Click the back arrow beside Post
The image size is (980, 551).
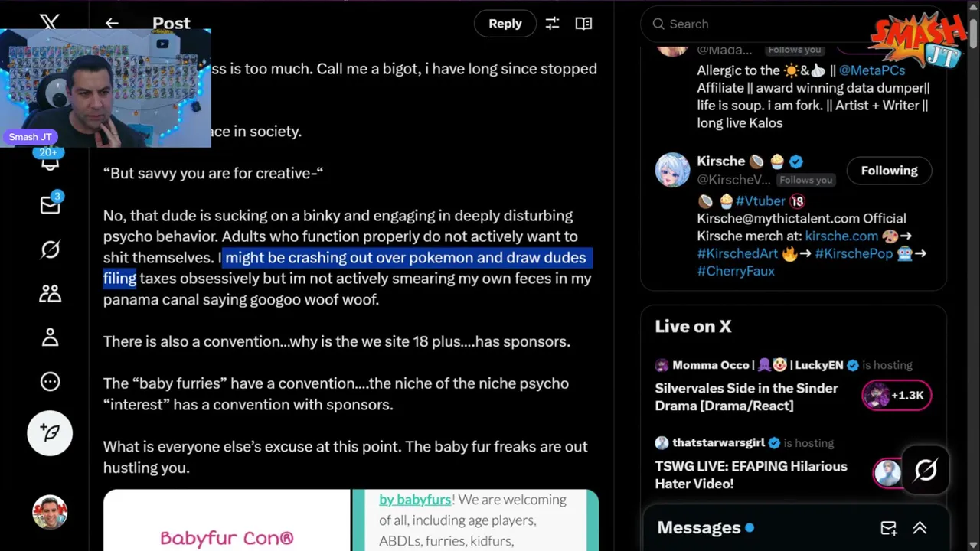pos(112,24)
